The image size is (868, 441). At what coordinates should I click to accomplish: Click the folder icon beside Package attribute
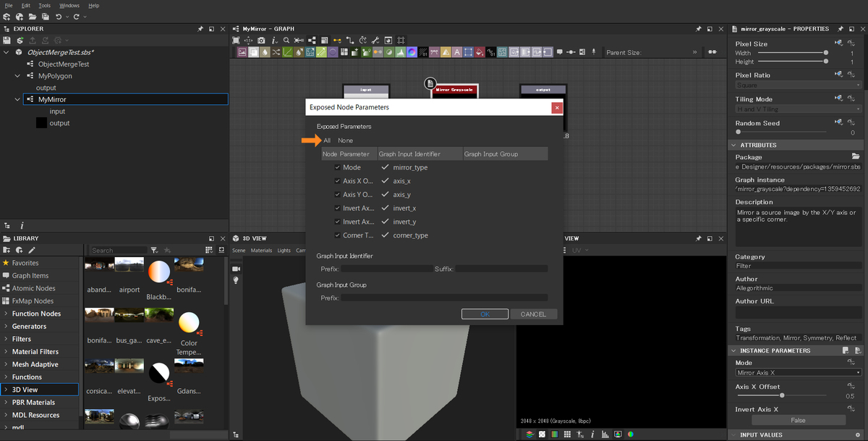point(856,156)
